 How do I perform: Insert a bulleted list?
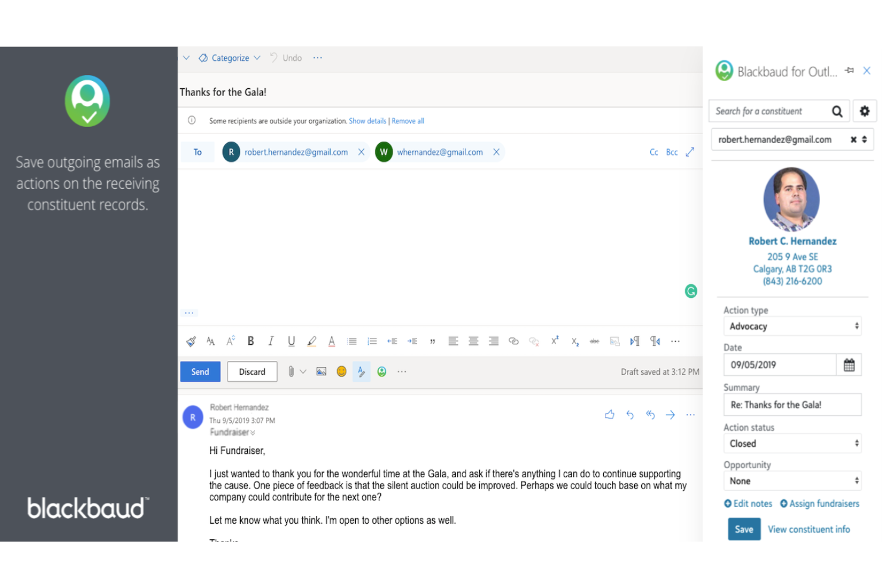tap(352, 341)
